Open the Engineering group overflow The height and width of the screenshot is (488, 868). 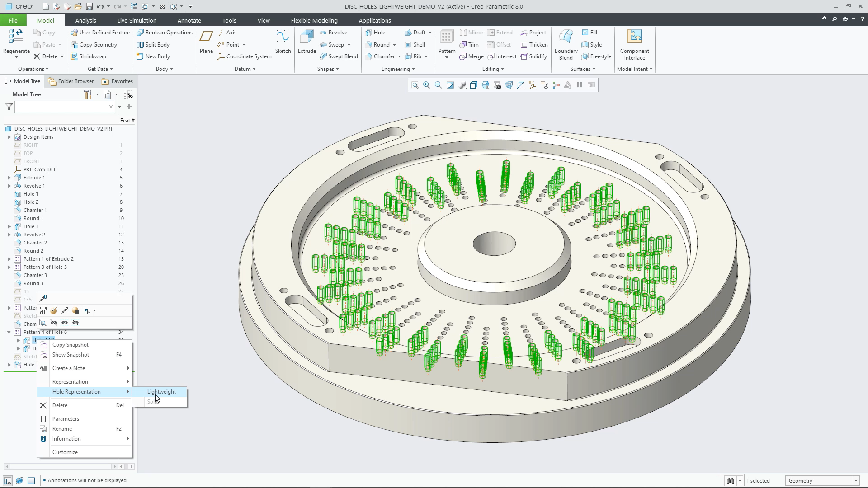398,69
